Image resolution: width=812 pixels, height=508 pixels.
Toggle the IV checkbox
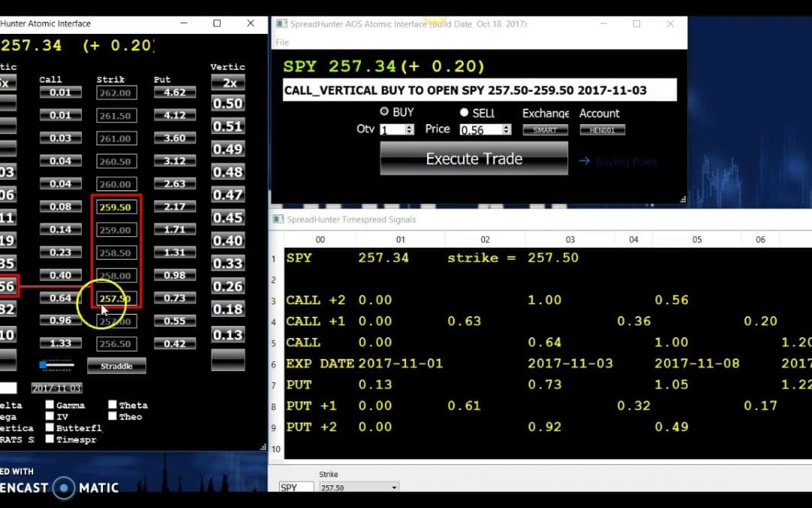[50, 415]
